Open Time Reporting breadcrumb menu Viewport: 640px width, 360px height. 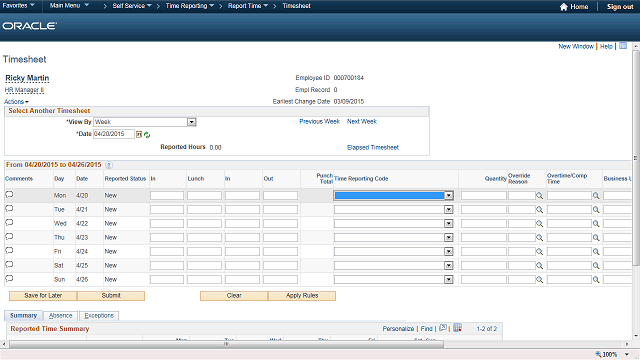coord(190,6)
